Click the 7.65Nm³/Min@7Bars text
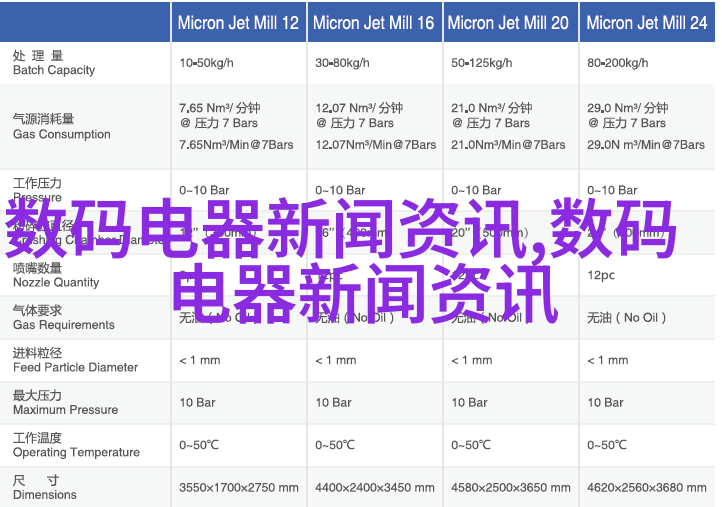This screenshot has height=507, width=722. coord(236,145)
